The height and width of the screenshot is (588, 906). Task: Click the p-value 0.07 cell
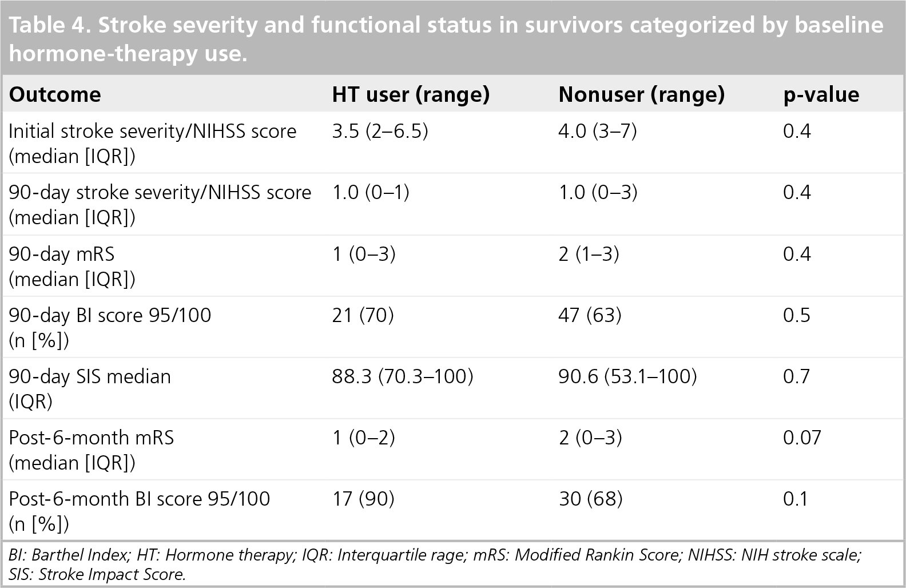click(802, 438)
